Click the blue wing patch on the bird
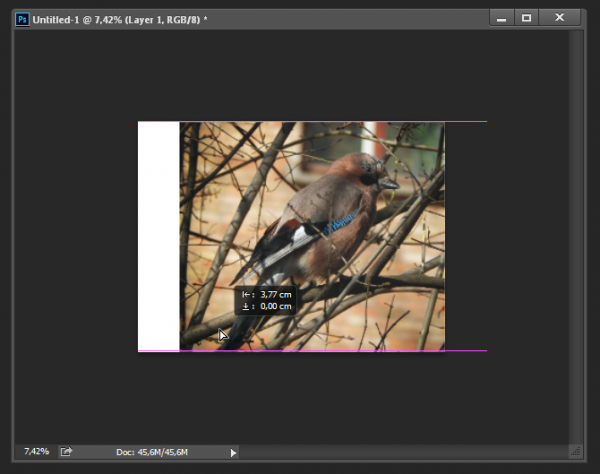600x474 pixels. [342, 221]
